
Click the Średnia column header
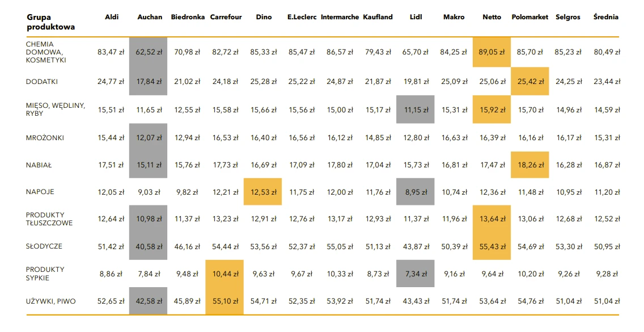(x=606, y=17)
